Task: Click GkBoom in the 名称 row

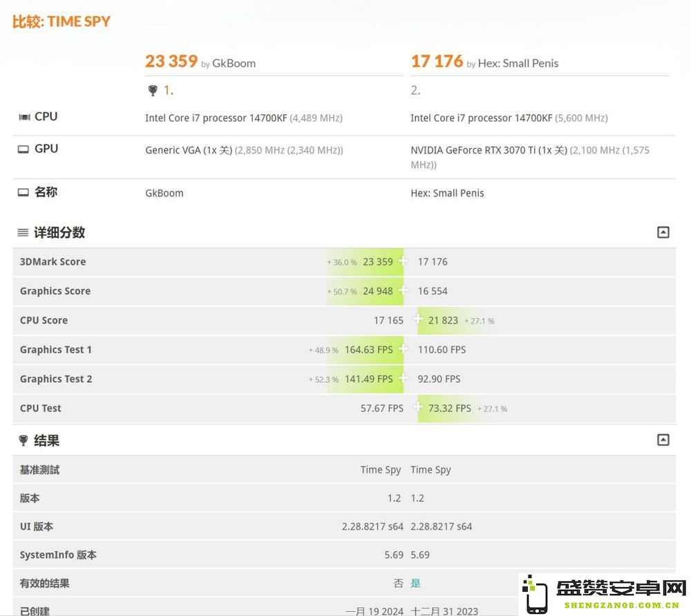Action: pyautogui.click(x=164, y=193)
